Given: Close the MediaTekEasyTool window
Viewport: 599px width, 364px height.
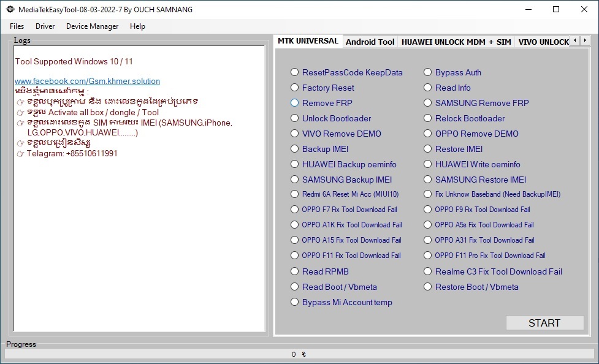Looking at the screenshot, I should click(x=584, y=10).
